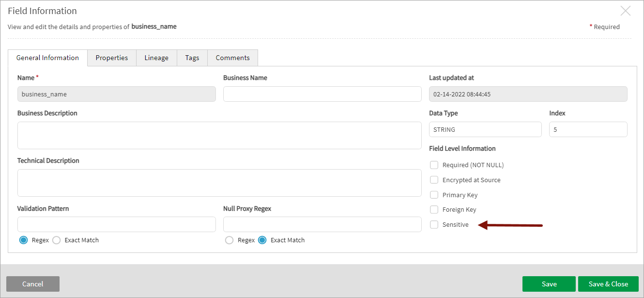Toggle the Sensitive checkbox
The width and height of the screenshot is (644, 298).
pos(434,225)
